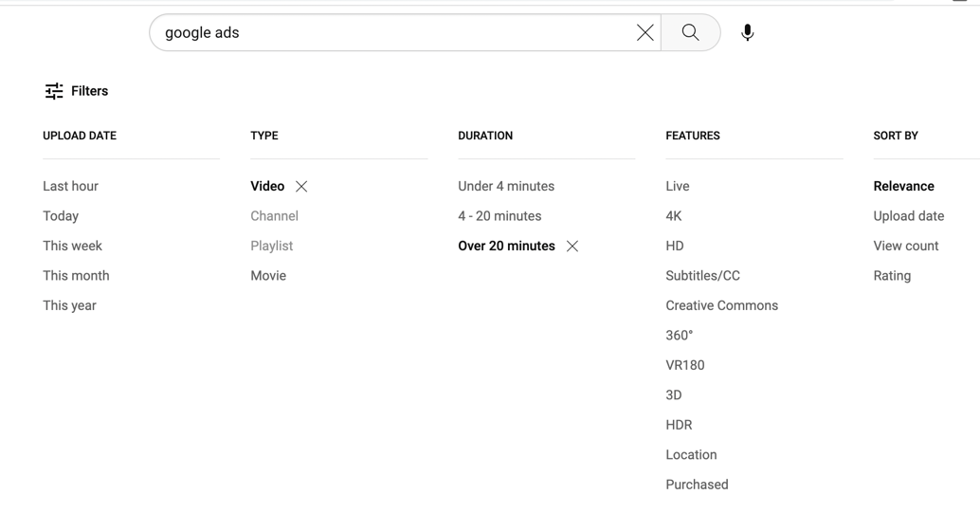Click the DURATION column heading
Screen dimensions: 980x513
coord(485,136)
